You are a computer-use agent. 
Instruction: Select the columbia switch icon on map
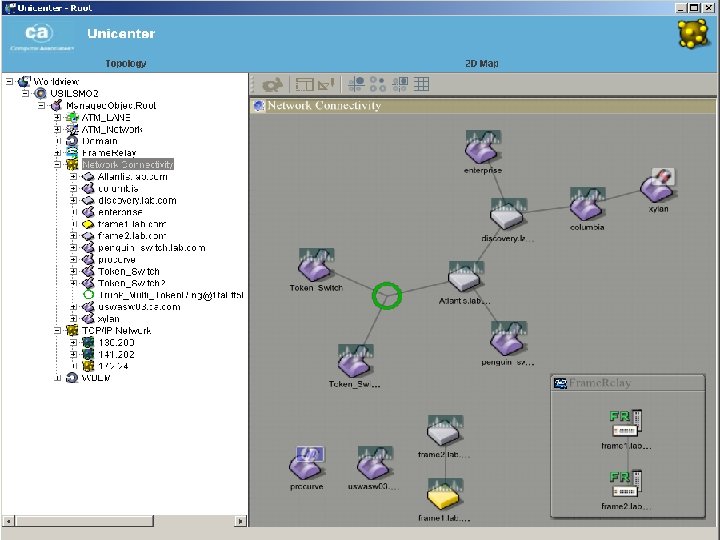point(587,204)
